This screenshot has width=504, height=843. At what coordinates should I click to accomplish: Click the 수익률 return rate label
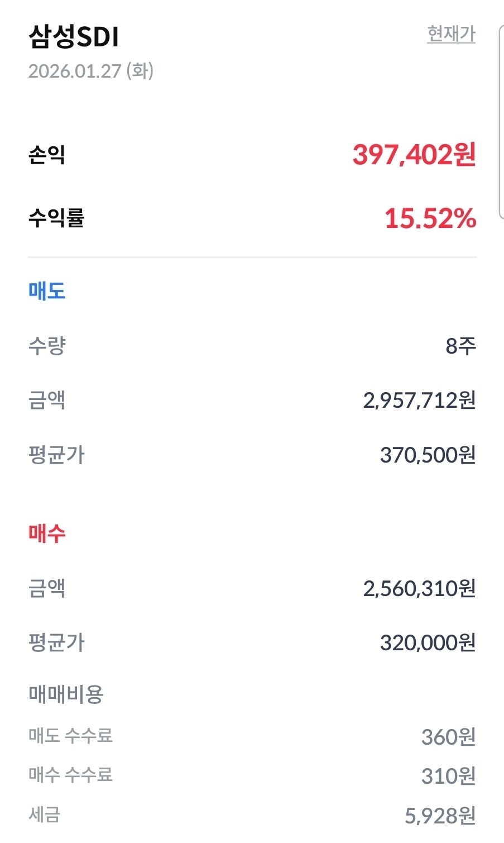[56, 217]
